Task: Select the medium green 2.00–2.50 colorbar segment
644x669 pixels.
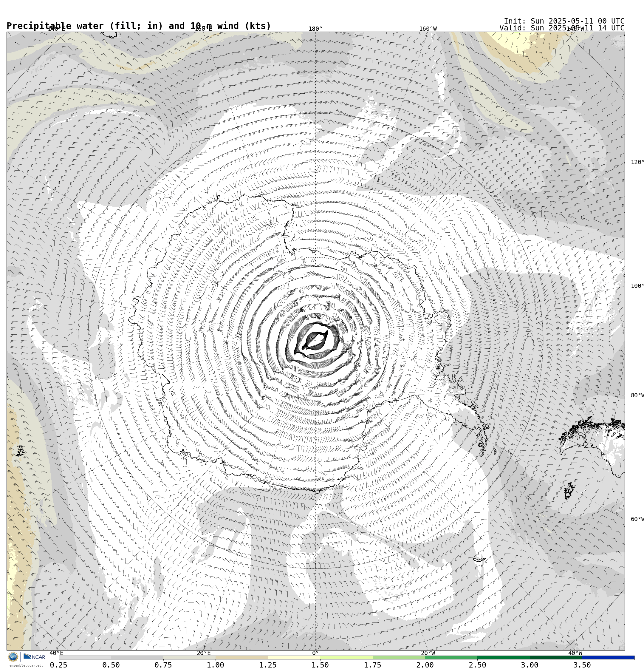Action: [451, 657]
